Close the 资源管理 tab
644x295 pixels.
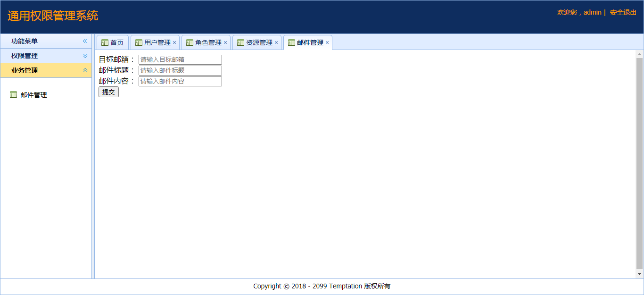pos(276,43)
